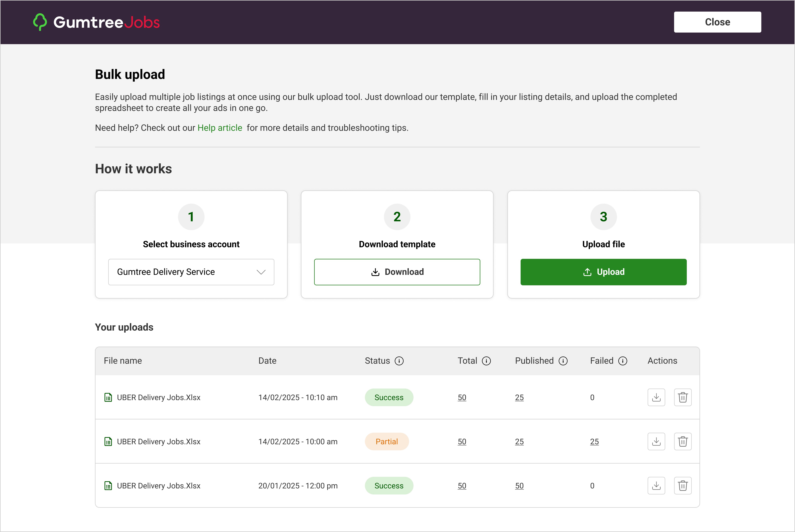Click the Success badge in 20/01/2025 row
The image size is (795, 532).
pos(389,485)
